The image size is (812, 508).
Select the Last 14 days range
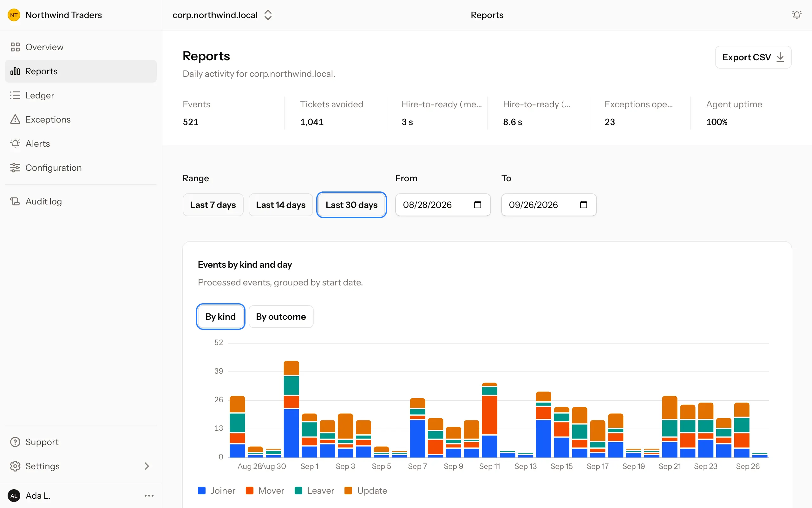pos(280,204)
